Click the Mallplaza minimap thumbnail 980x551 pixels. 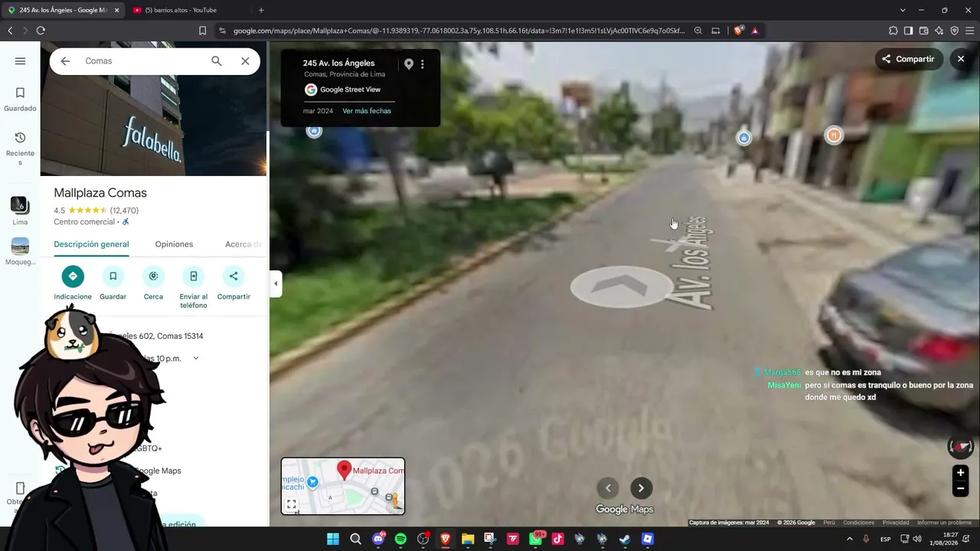tap(343, 486)
